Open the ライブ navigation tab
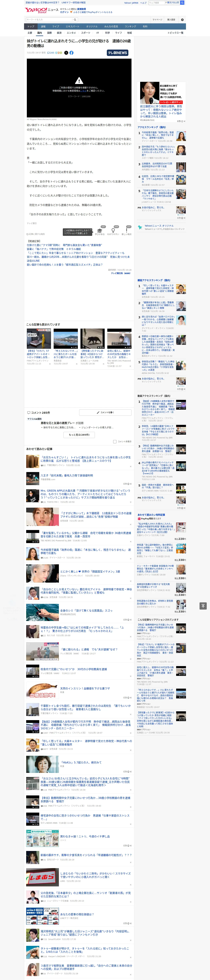The height and width of the screenshot is (980, 210). click(x=56, y=26)
